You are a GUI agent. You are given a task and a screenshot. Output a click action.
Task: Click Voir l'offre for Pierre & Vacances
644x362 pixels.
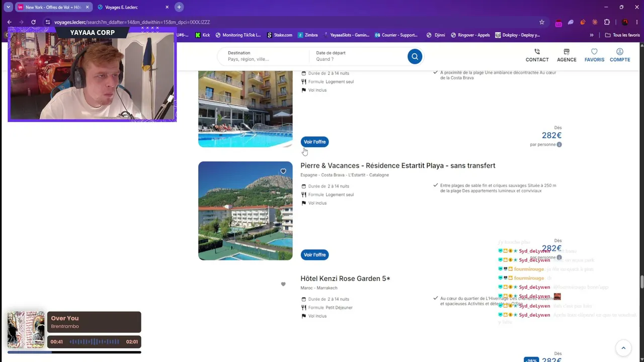(314, 255)
